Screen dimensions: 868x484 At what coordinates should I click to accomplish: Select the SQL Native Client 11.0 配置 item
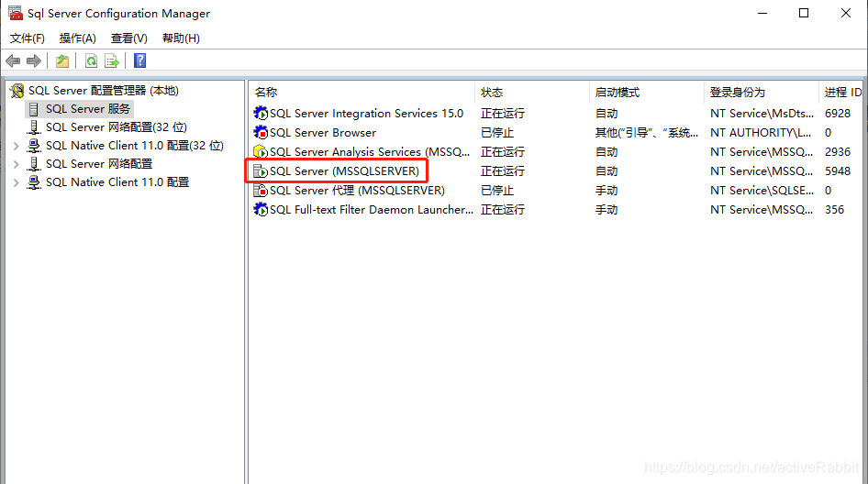click(117, 182)
